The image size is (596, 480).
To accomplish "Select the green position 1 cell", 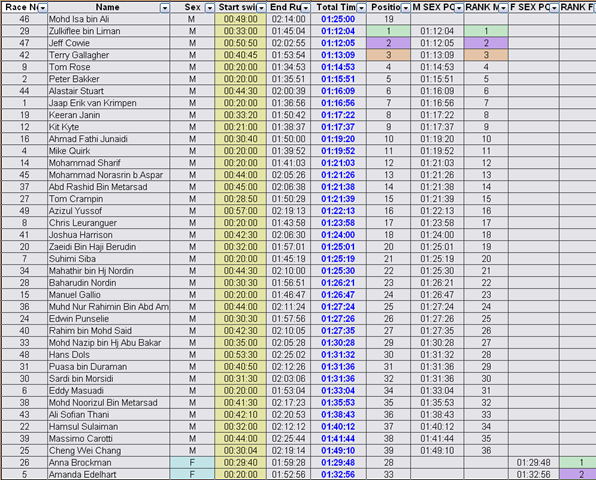I will 388,31.
